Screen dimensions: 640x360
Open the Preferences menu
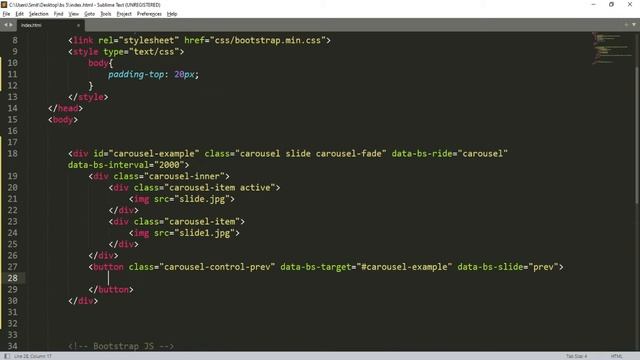click(149, 14)
